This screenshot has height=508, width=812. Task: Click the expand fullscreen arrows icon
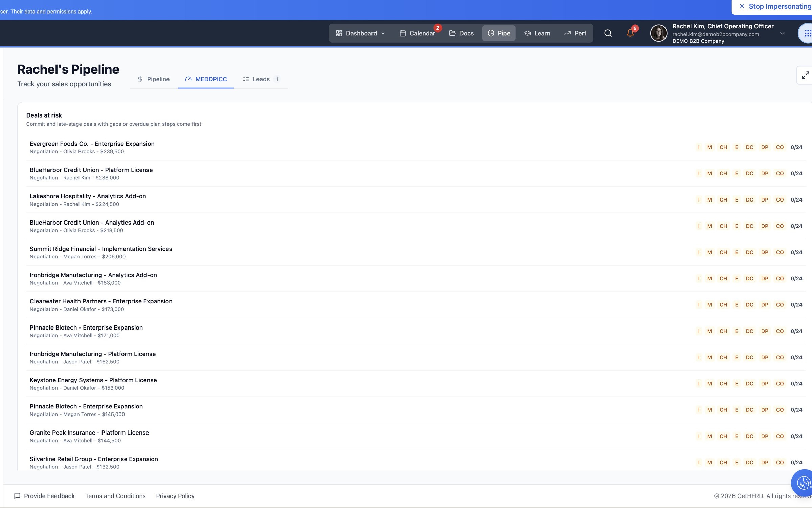tap(805, 75)
